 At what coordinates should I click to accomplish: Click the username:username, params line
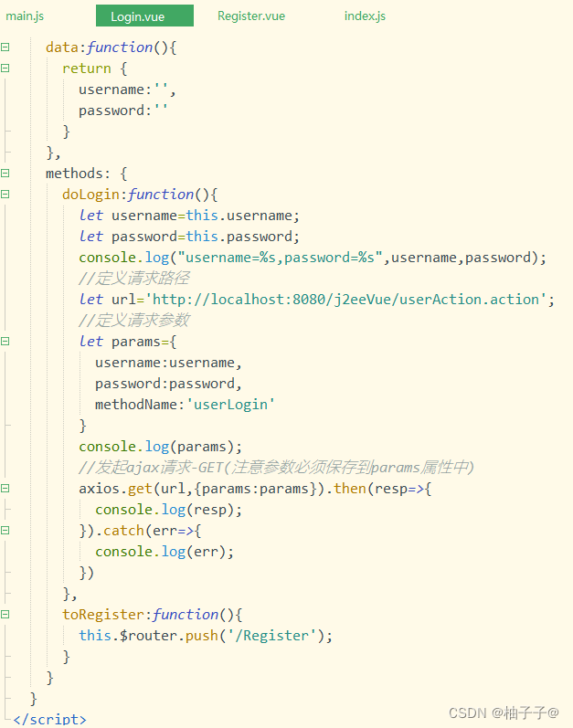coord(168,363)
